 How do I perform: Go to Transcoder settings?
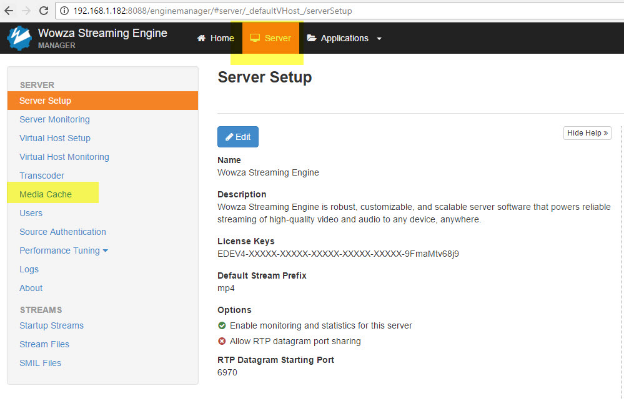tap(43, 175)
